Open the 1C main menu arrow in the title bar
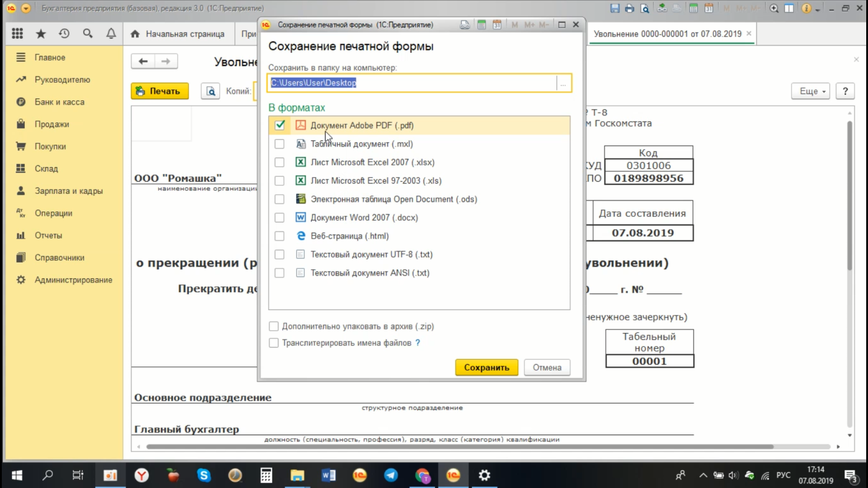Image resolution: width=868 pixels, height=488 pixels. (x=26, y=9)
